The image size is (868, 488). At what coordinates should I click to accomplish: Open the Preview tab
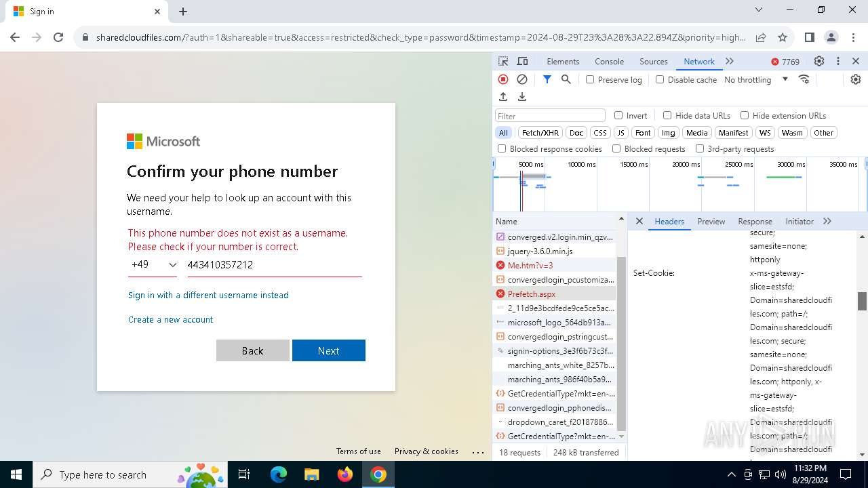[x=711, y=221]
